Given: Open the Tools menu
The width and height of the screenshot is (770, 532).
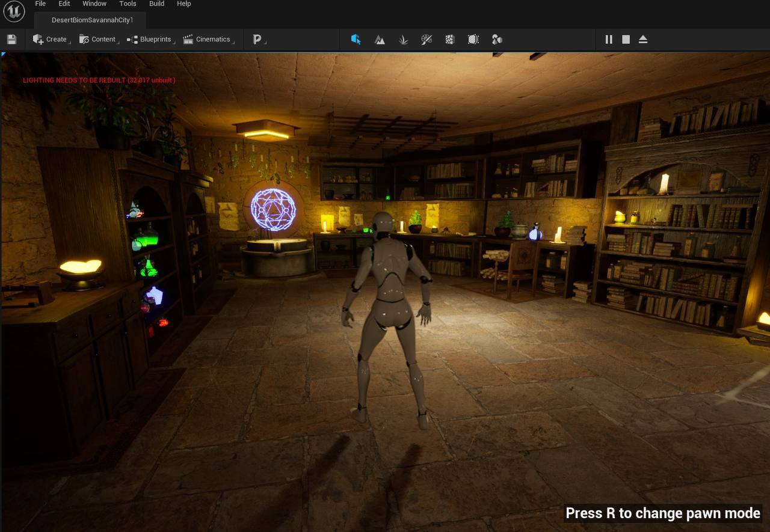Looking at the screenshot, I should [x=128, y=4].
